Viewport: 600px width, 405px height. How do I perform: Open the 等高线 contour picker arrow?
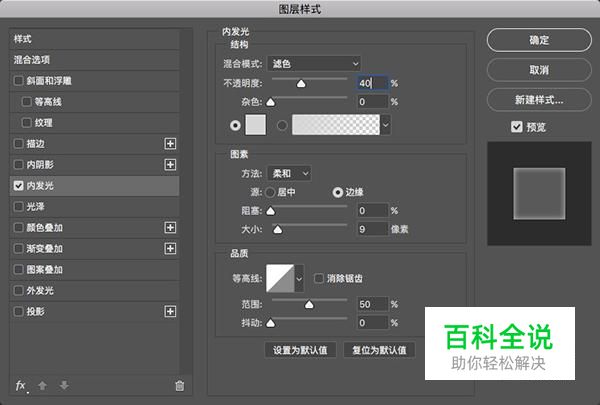(299, 278)
